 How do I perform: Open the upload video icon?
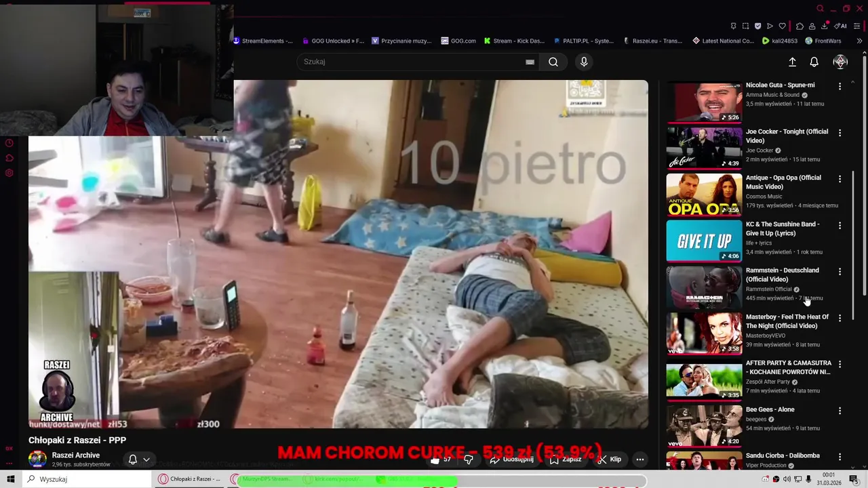pos(792,62)
